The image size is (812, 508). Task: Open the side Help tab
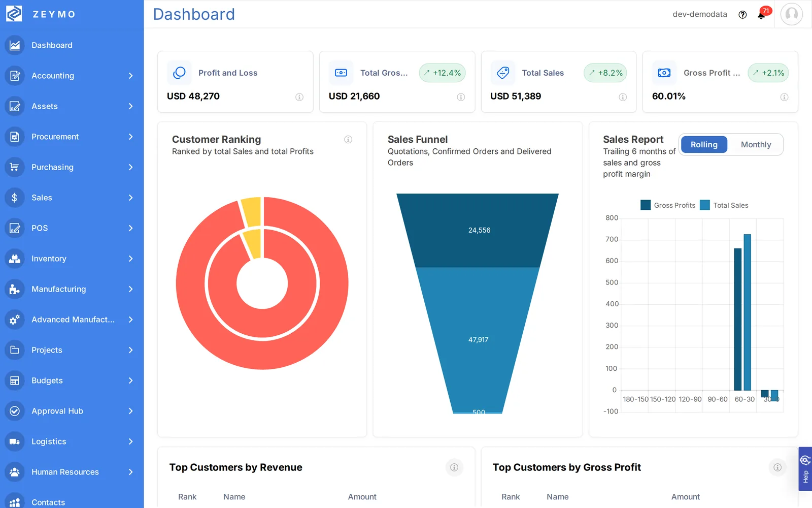click(805, 468)
